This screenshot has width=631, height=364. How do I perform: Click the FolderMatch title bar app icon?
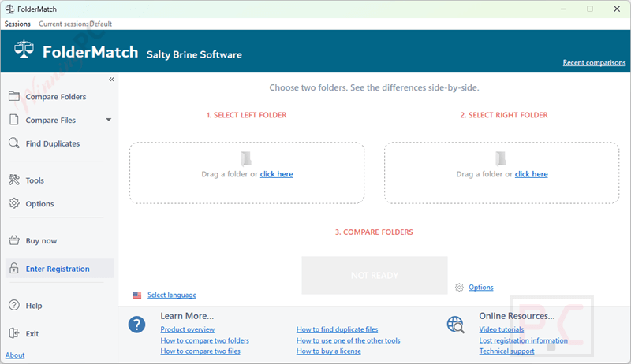click(9, 9)
